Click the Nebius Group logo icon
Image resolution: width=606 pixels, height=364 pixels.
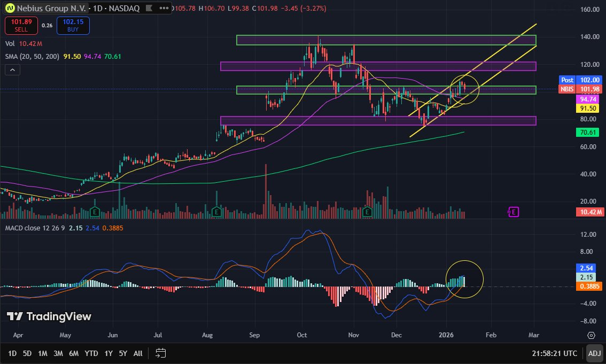click(x=10, y=8)
